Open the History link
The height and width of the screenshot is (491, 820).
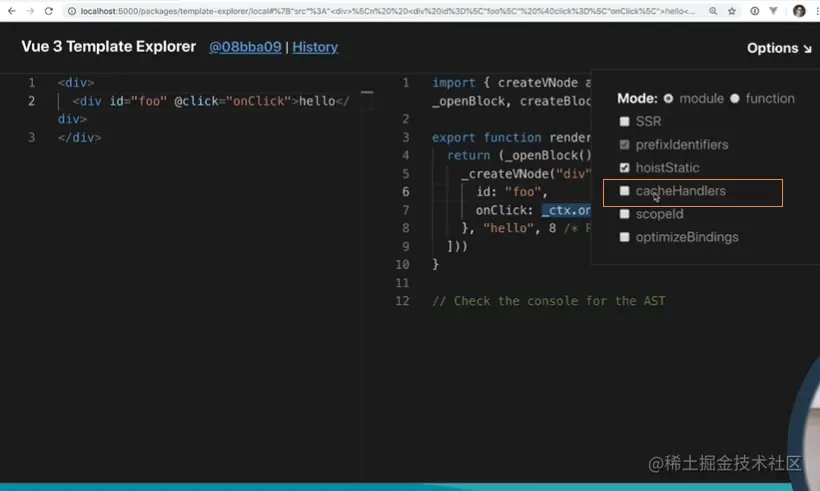315,47
